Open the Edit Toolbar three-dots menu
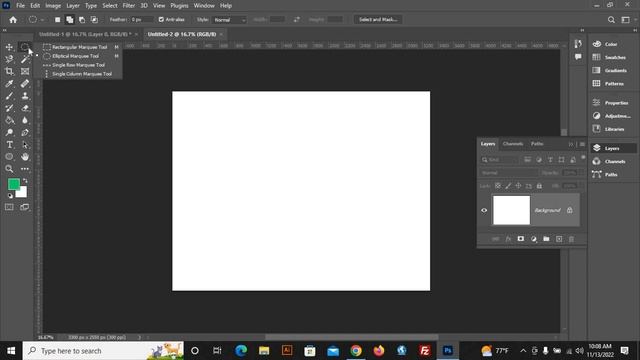Image resolution: width=640 pixels, height=360 pixels. coord(25,169)
